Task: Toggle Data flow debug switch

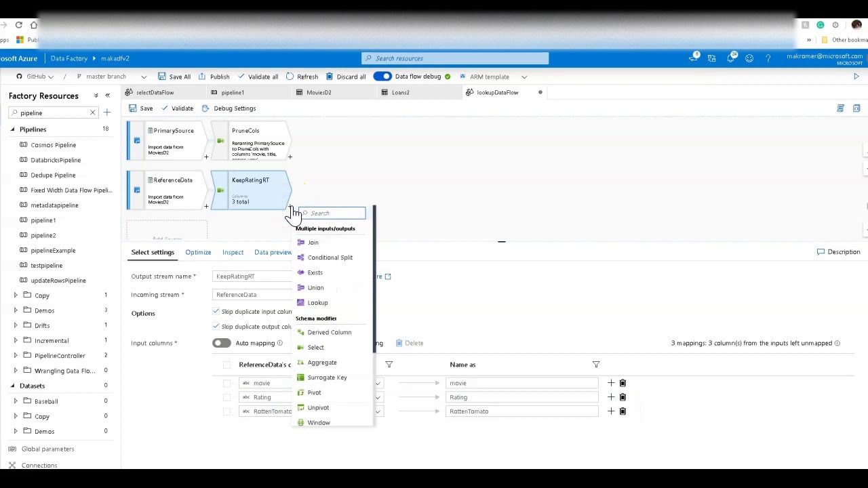Action: click(382, 77)
